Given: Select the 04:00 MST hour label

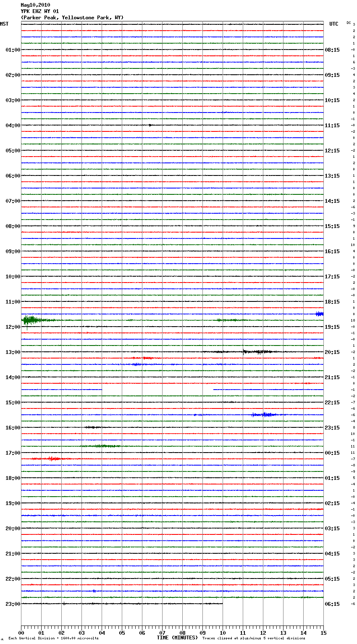Looking at the screenshot, I should click(x=13, y=126).
